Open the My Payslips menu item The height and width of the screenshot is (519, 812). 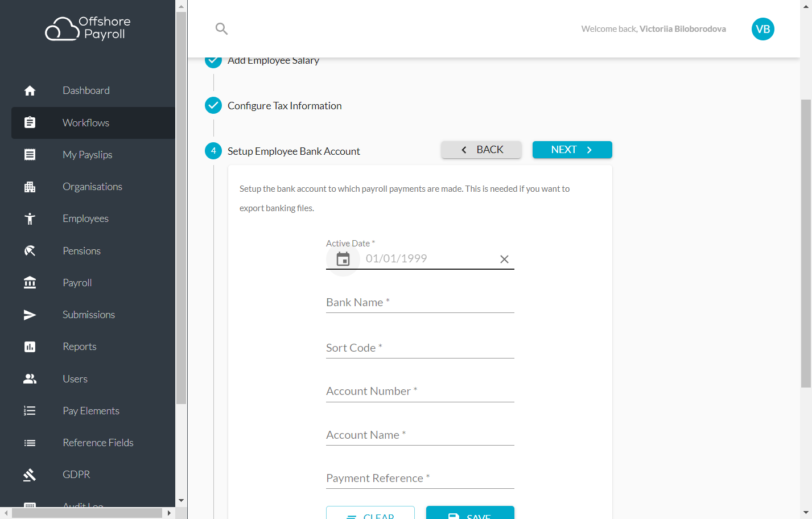93,155
